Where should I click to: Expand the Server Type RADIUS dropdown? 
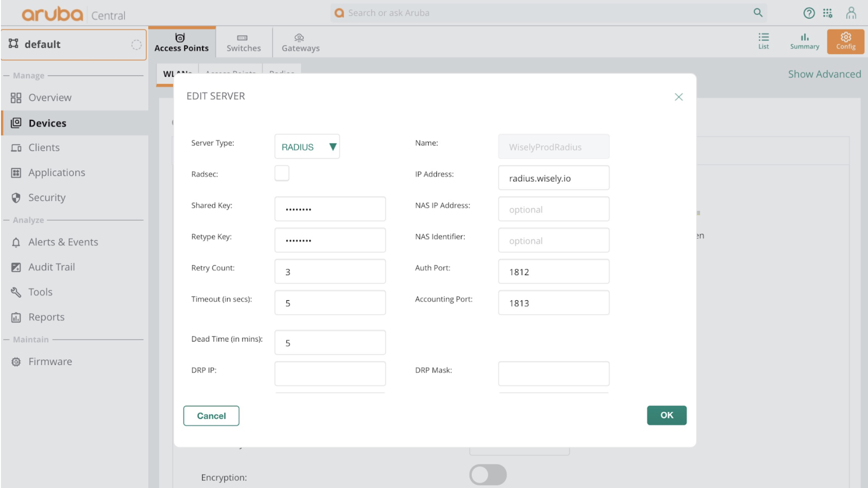pos(307,146)
